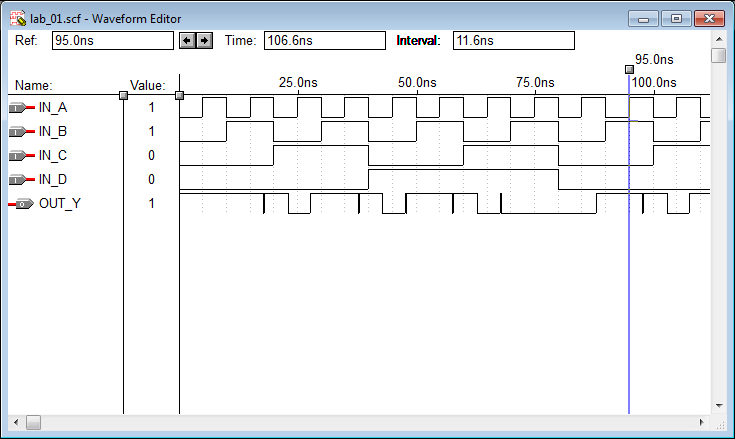The width and height of the screenshot is (735, 439).
Task: Select the IN_B signal name
Action: tap(53, 132)
